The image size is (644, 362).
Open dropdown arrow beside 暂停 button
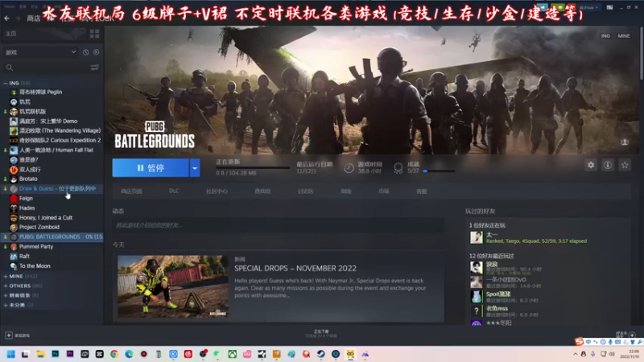click(x=195, y=168)
